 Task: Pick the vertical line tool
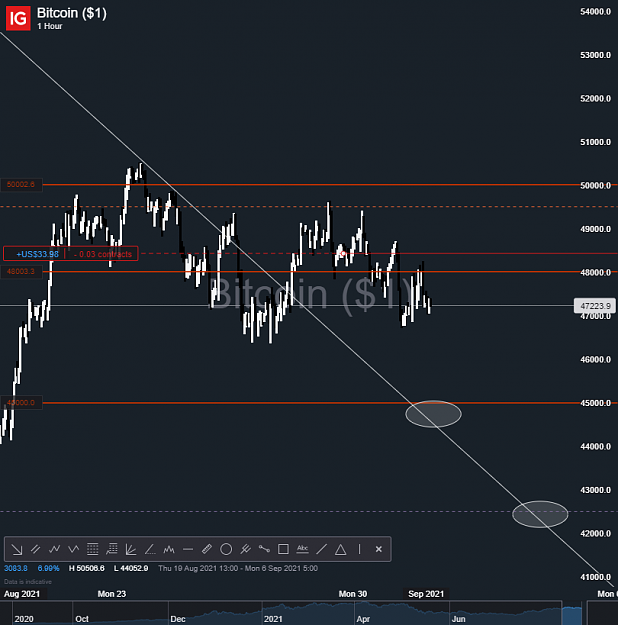pos(359,550)
